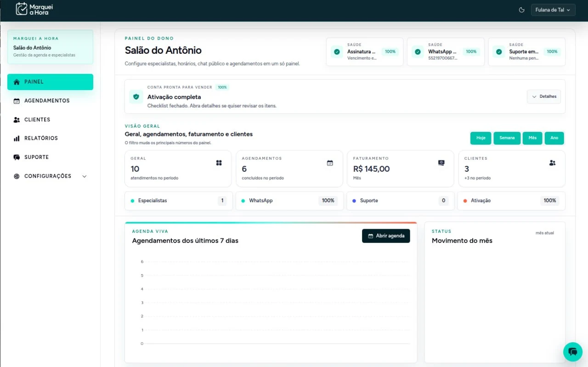Viewport: 588px width, 367px height.
Task: Click the Assinatura check badge icon
Action: (x=337, y=52)
